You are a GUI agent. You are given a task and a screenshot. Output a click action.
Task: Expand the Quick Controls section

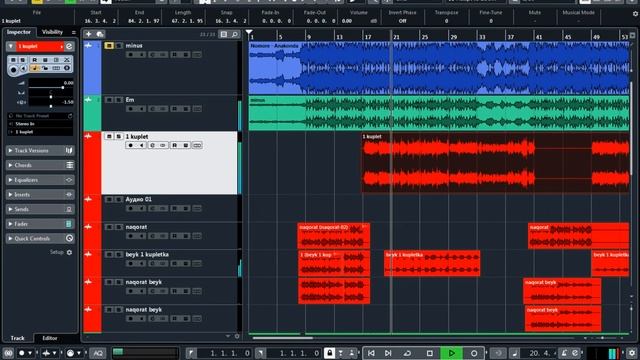click(x=10, y=238)
